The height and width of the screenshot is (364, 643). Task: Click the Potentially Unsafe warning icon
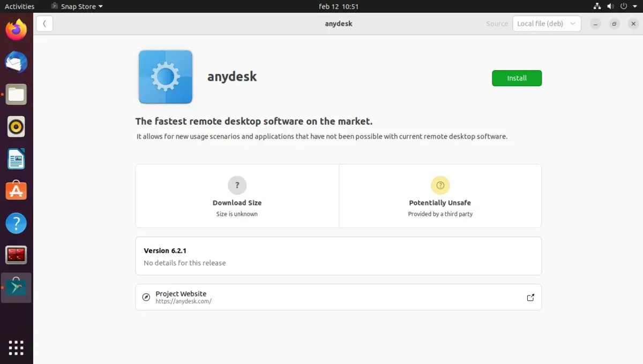(440, 185)
